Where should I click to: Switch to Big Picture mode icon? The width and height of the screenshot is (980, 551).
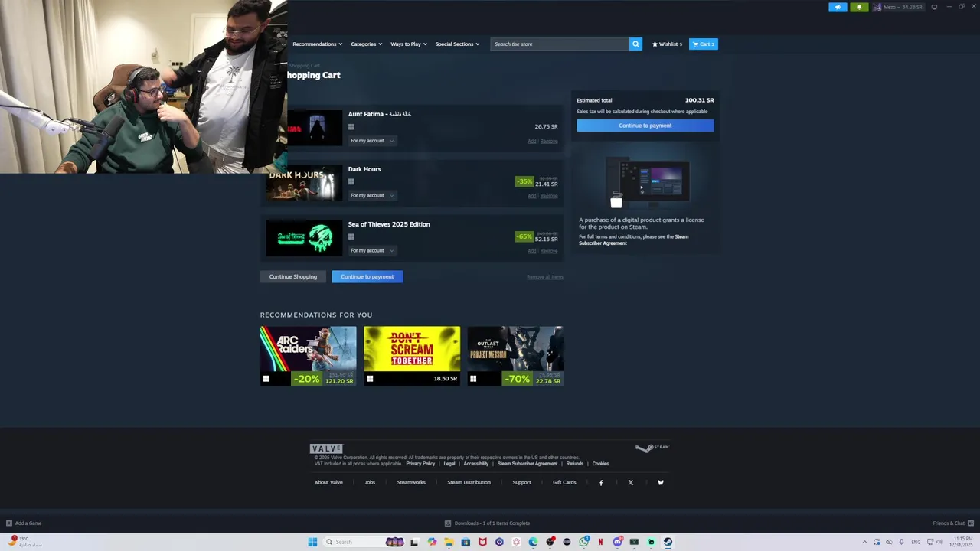pyautogui.click(x=934, y=7)
